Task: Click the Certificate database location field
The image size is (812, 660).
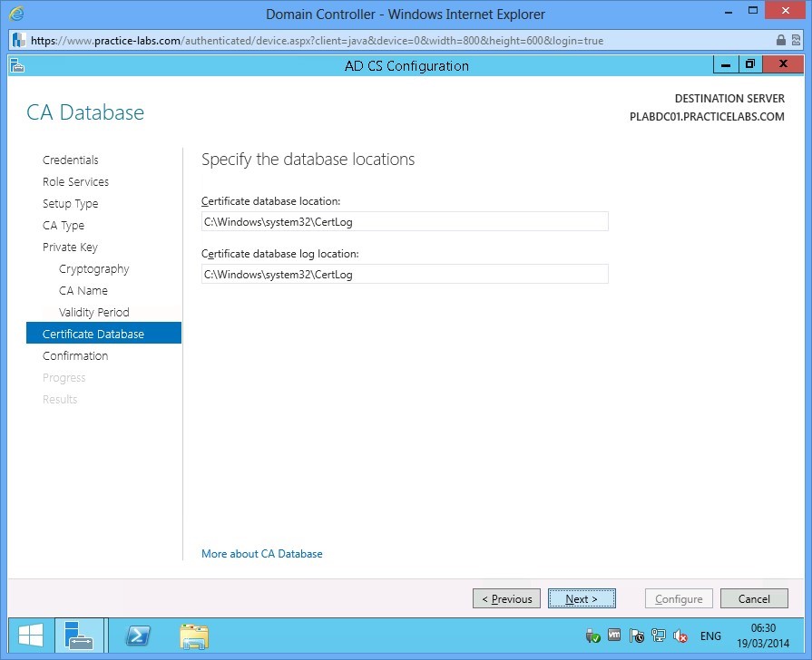Action: tap(405, 221)
